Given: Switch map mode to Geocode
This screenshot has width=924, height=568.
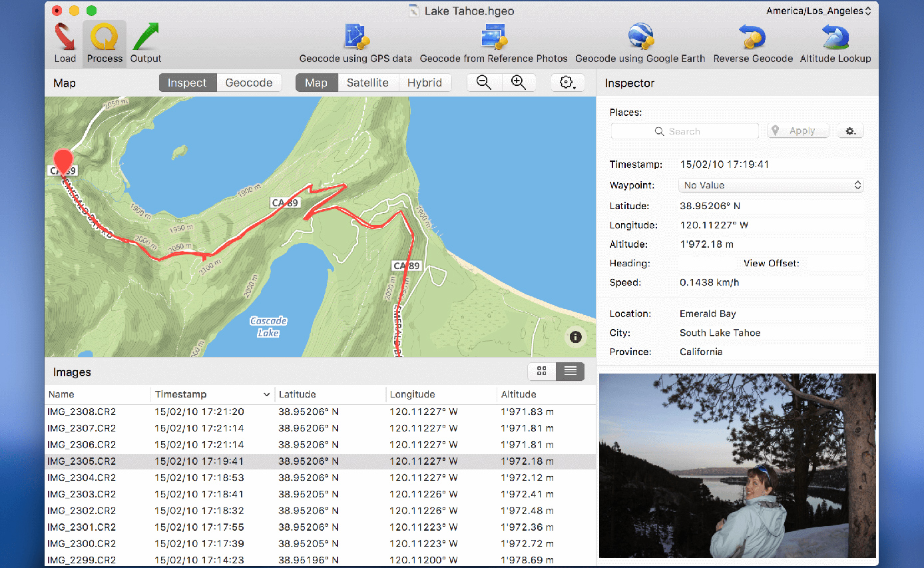Looking at the screenshot, I should 249,83.
